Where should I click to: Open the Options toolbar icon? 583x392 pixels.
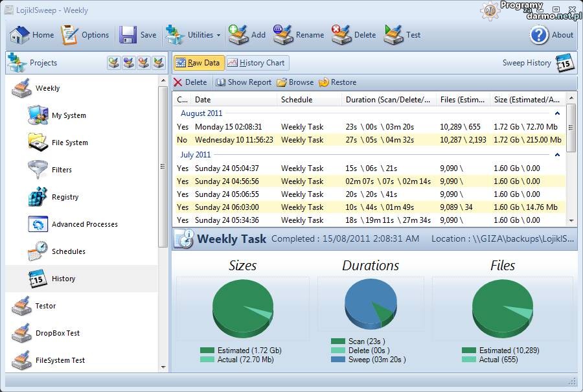[x=70, y=35]
